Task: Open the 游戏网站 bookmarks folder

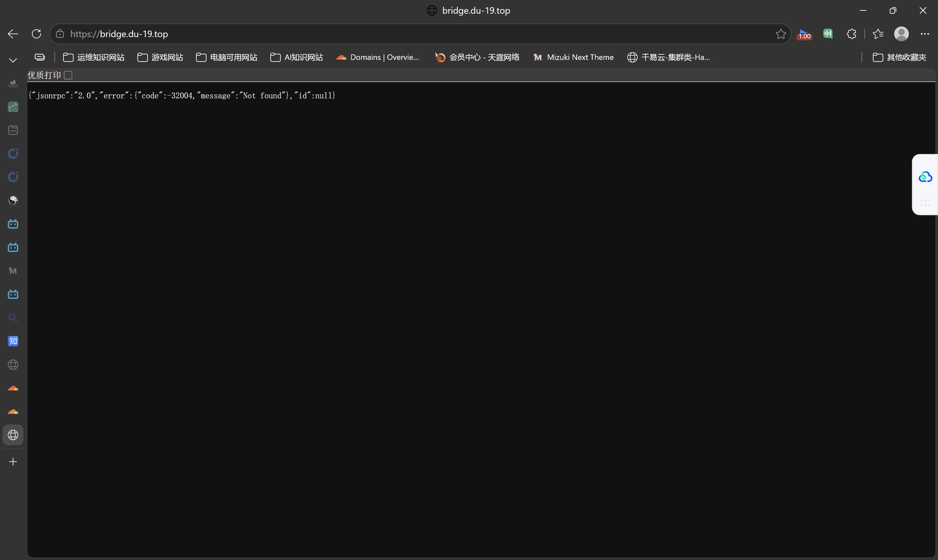Action: (160, 57)
